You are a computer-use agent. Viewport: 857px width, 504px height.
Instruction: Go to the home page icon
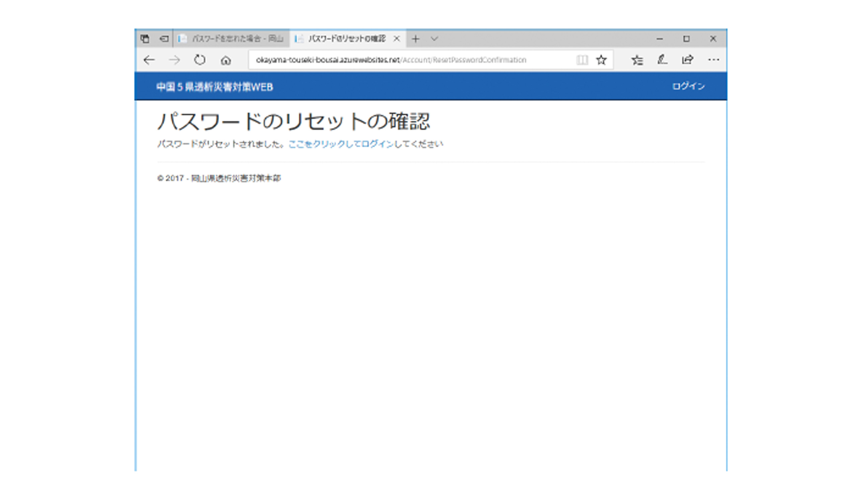(x=226, y=61)
